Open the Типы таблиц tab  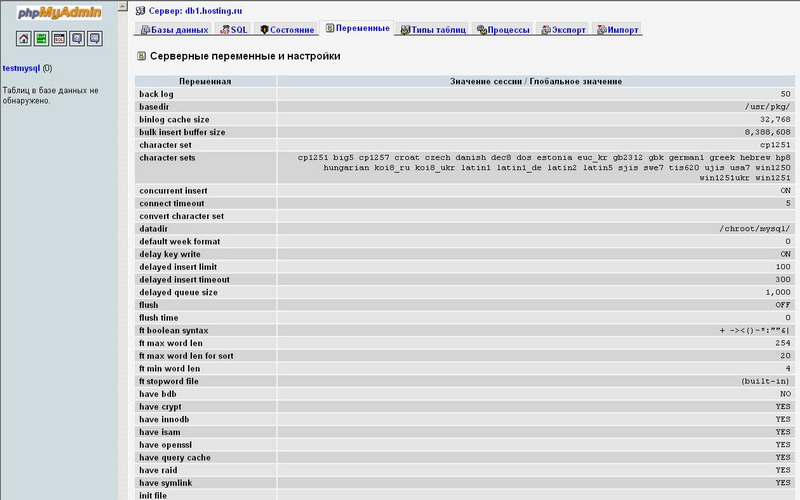(433, 30)
